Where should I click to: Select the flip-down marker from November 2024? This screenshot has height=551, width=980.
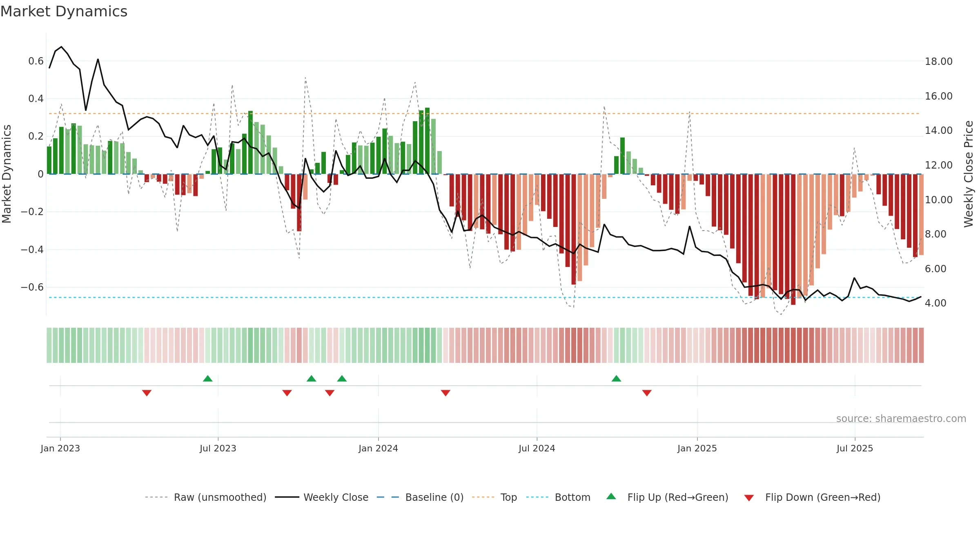click(x=647, y=393)
